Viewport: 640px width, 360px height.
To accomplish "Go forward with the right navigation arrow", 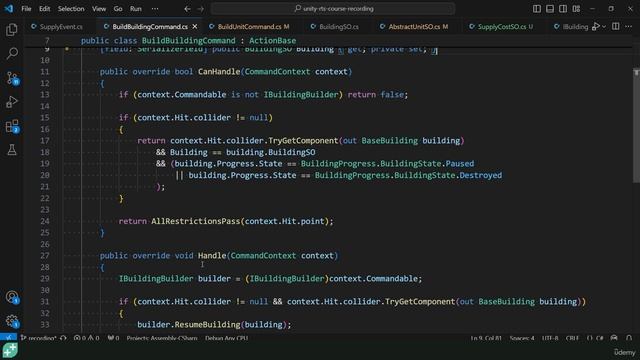I will tap(200, 9).
